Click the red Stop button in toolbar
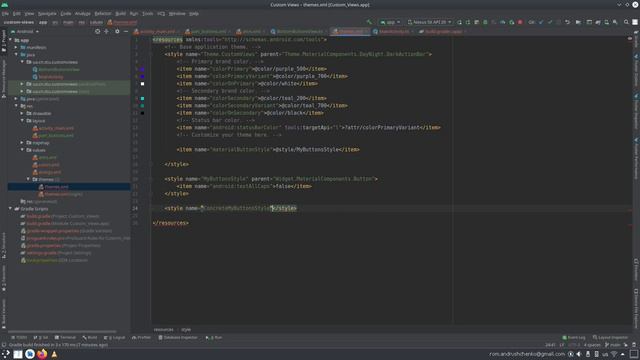640x360 pixels. tap(520, 22)
